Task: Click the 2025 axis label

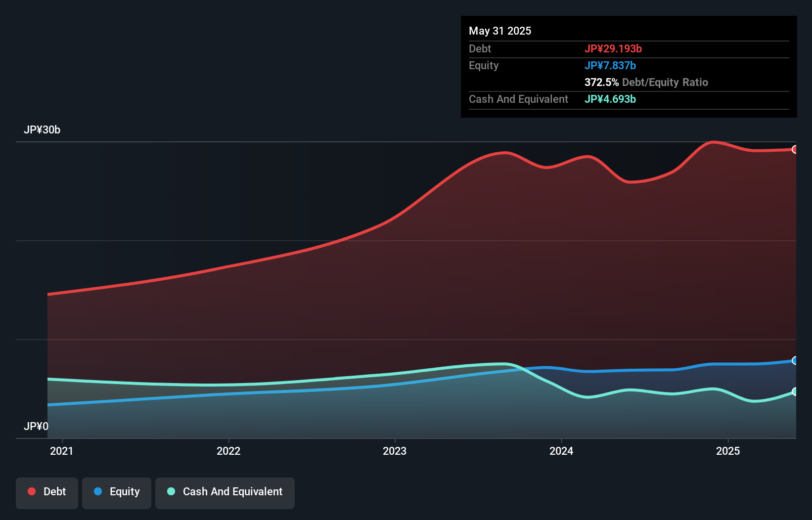Action: click(x=728, y=451)
